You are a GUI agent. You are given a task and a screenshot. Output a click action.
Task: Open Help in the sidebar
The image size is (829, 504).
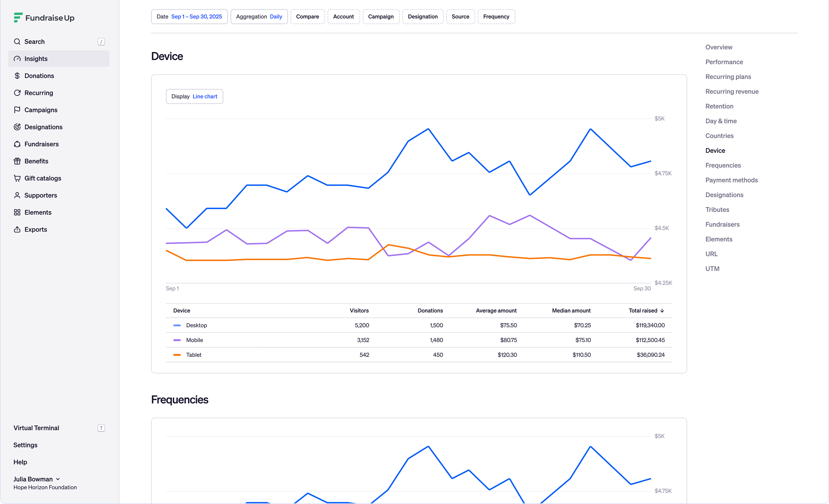tap(20, 462)
